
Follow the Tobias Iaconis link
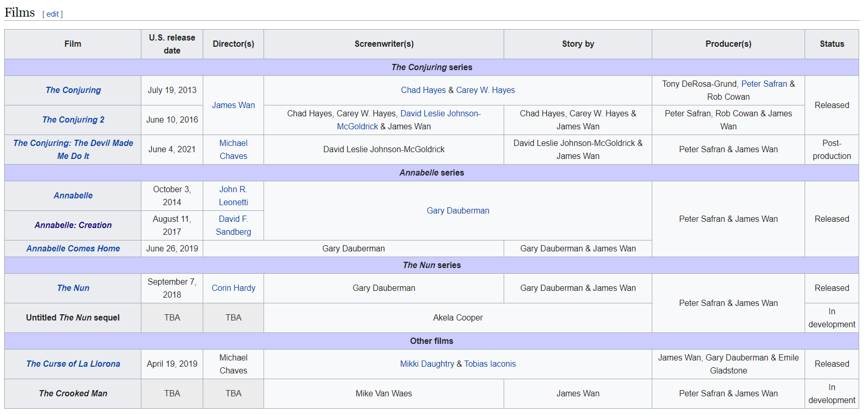(x=490, y=364)
